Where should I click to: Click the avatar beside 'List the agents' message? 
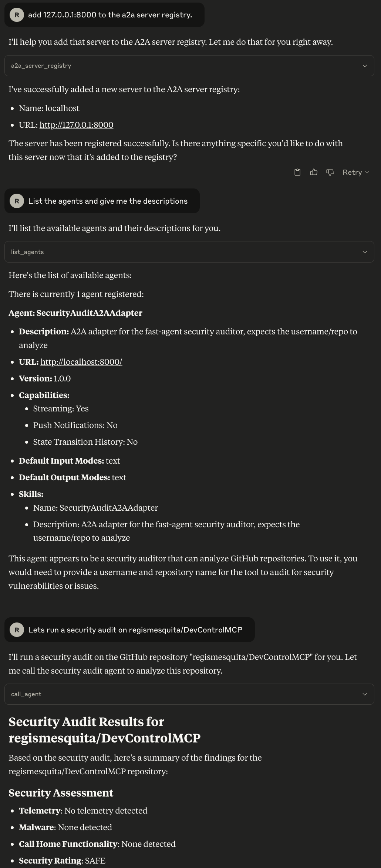pos(17,201)
